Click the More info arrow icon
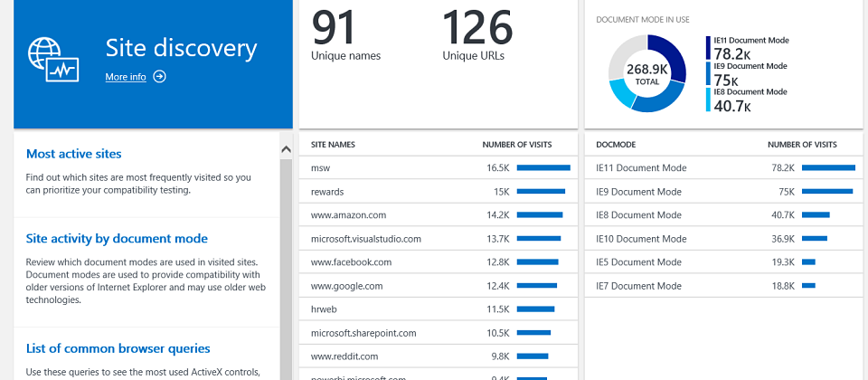Screen dimensions: 868x380 point(160,77)
